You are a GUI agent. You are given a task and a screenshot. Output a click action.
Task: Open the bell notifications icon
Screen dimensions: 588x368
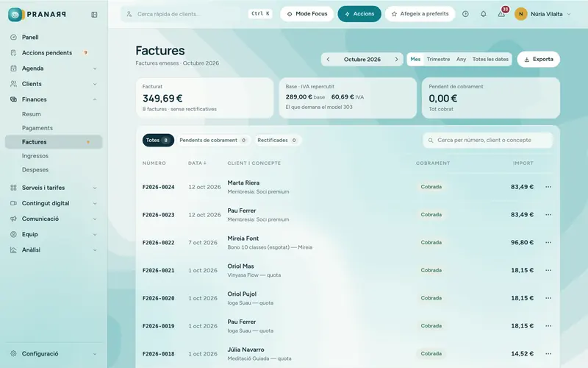click(484, 14)
